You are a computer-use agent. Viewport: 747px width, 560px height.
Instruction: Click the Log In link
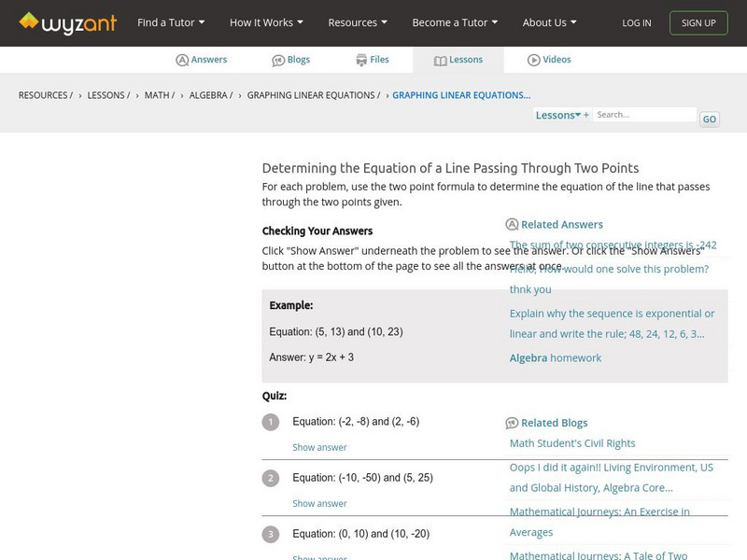tap(637, 23)
